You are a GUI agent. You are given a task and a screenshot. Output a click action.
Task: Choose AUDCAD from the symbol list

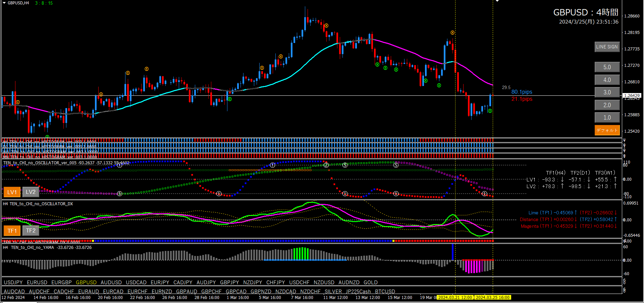coord(14,292)
